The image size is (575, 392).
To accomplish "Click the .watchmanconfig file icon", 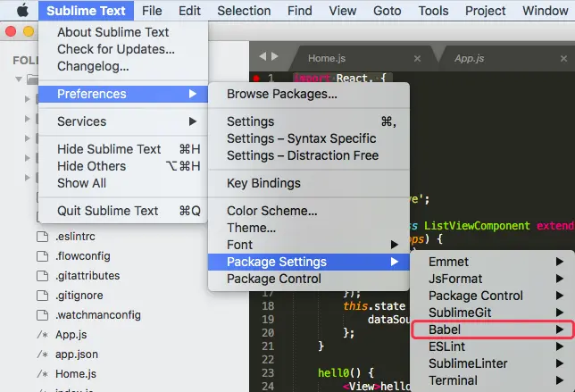I will tap(43, 315).
